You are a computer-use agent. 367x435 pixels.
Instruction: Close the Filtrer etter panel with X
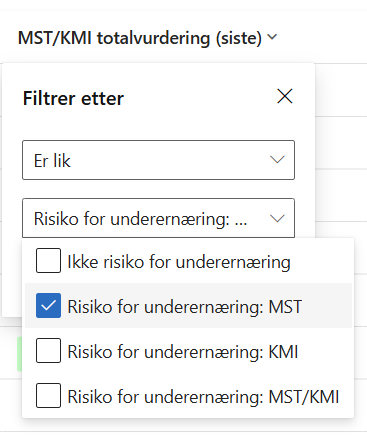point(285,96)
